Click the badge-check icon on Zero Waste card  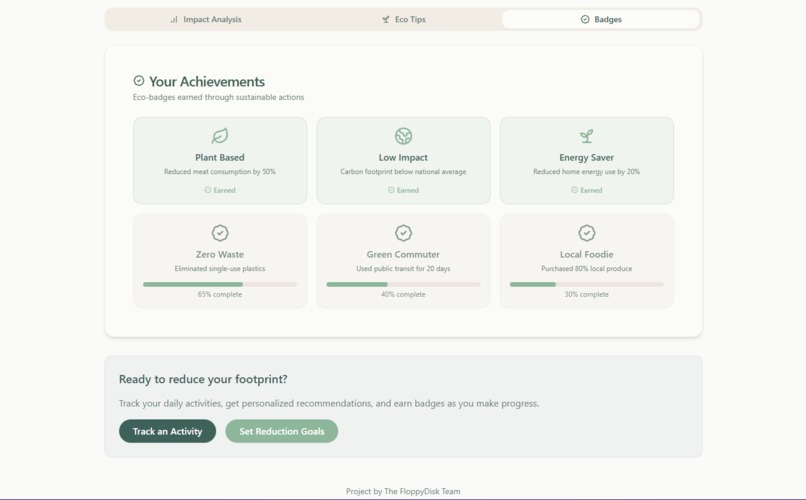coord(220,233)
